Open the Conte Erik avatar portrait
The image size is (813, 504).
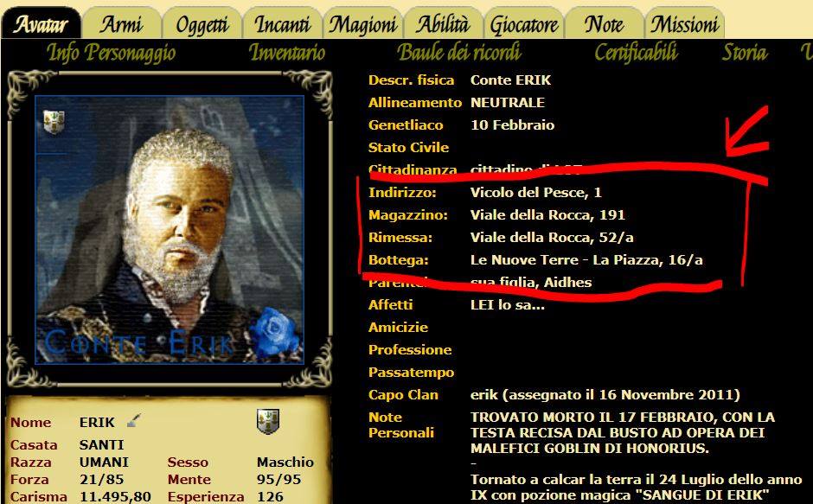coord(170,230)
